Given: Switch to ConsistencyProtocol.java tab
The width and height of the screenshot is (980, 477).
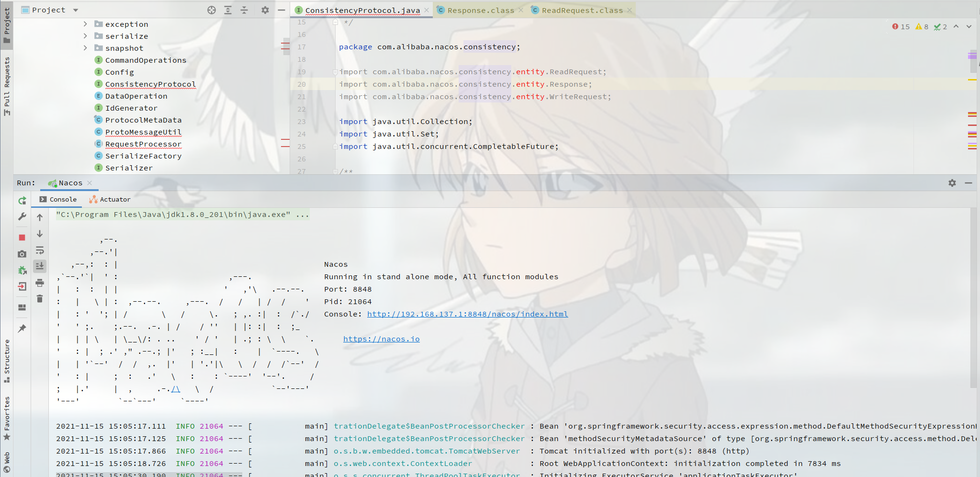Looking at the screenshot, I should tap(362, 10).
